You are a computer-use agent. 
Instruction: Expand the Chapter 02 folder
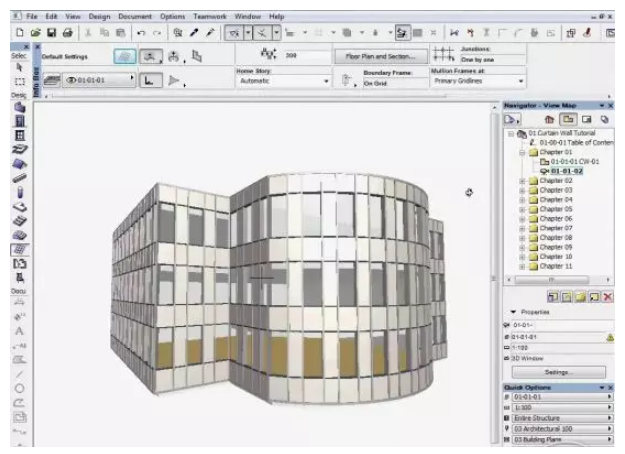click(x=522, y=181)
